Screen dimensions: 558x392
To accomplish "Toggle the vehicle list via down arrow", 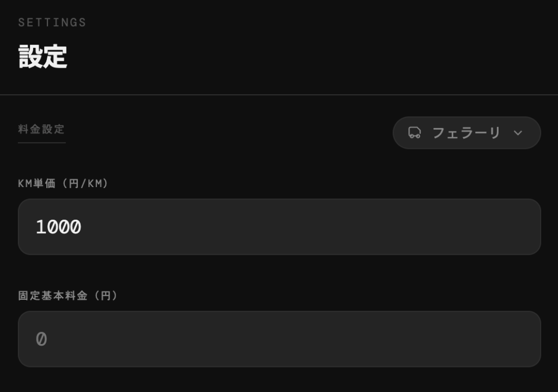I will tap(518, 133).
